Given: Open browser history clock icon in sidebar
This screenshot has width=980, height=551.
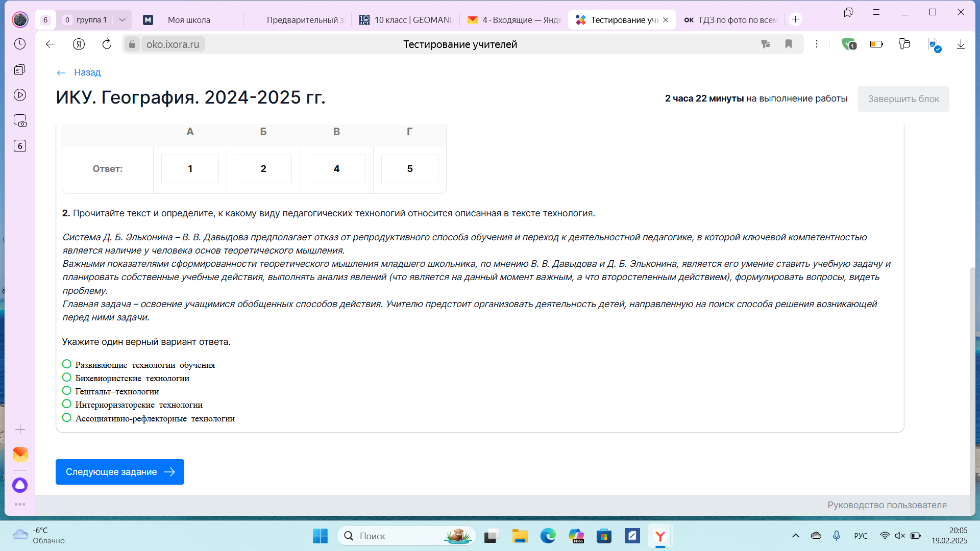Looking at the screenshot, I should (20, 44).
